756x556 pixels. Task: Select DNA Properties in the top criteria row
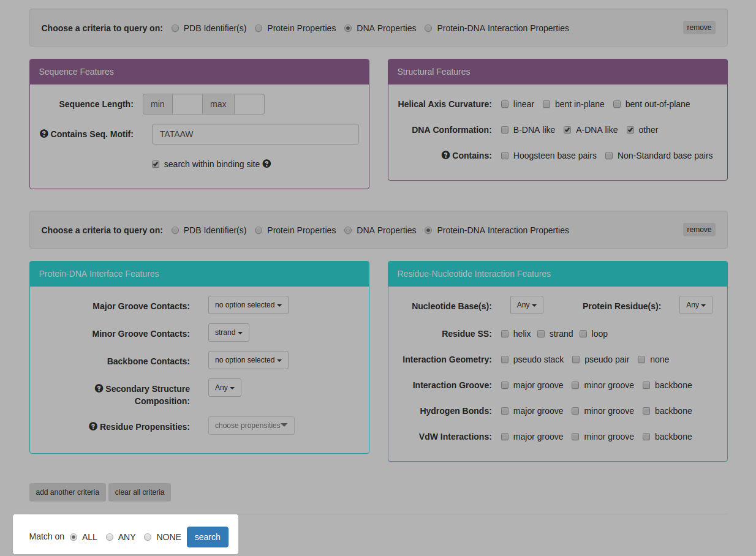point(348,28)
